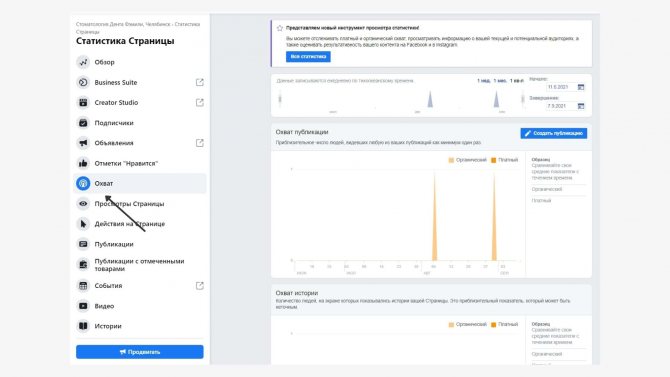
Task: Click the Создать публикацию button
Action: 553,133
